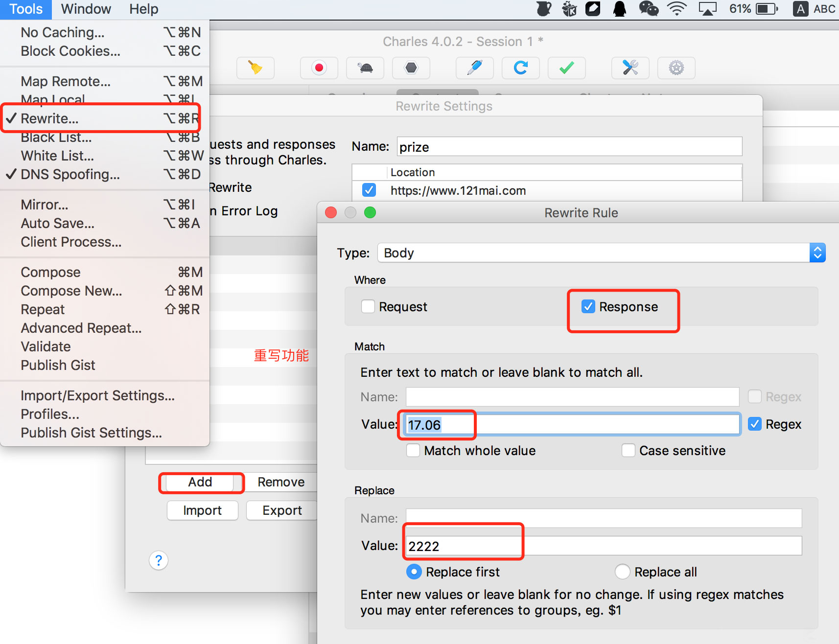Viewport: 839px width, 644px height.
Task: Choose Repeat menu item
Action: point(105,309)
